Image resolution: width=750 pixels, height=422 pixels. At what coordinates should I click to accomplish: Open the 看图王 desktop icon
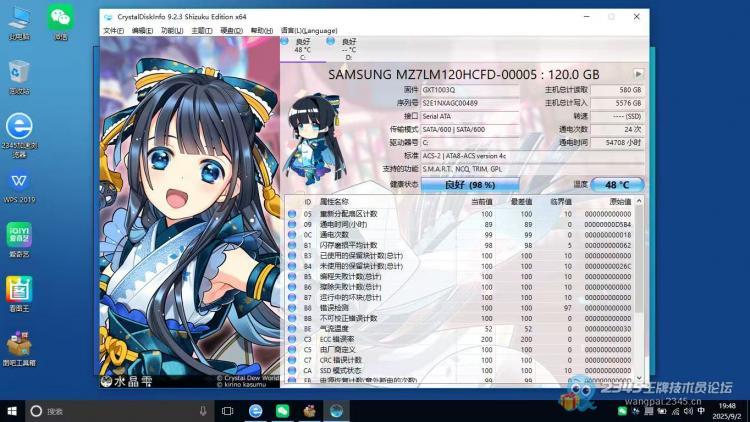click(20, 294)
